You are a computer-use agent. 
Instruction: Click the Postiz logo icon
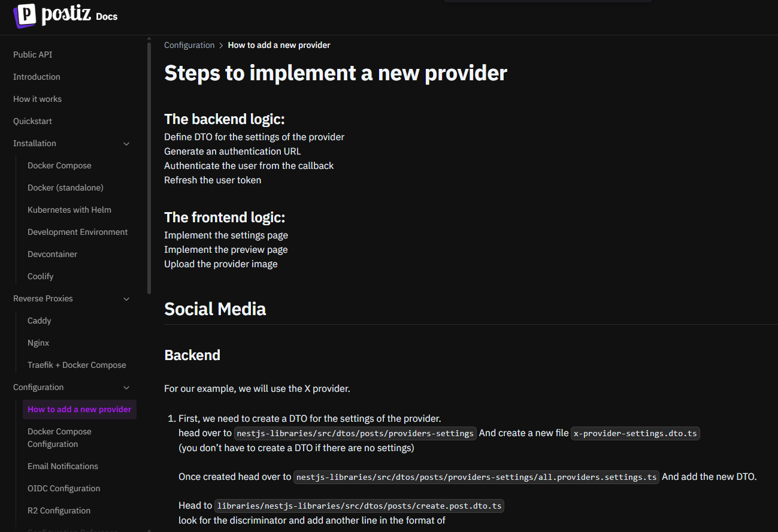(25, 16)
